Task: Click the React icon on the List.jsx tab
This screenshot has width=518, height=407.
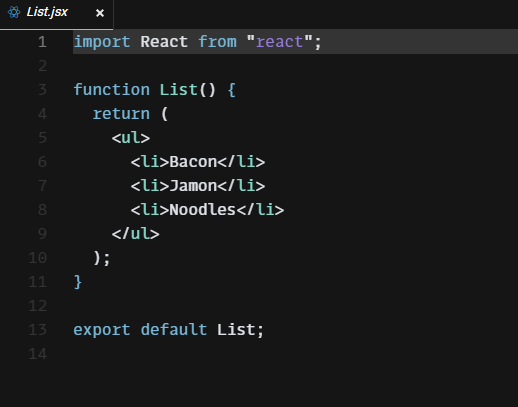Action: coord(14,12)
